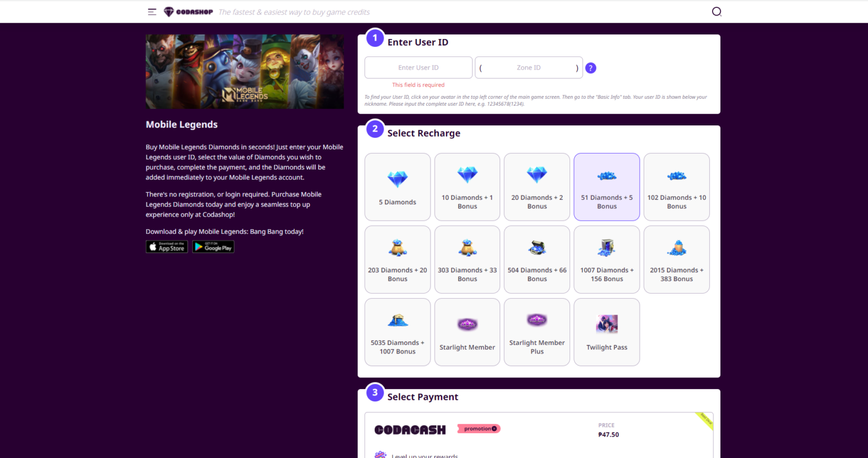Click the Enter User ID field
Image resolution: width=868 pixels, height=458 pixels.
418,67
